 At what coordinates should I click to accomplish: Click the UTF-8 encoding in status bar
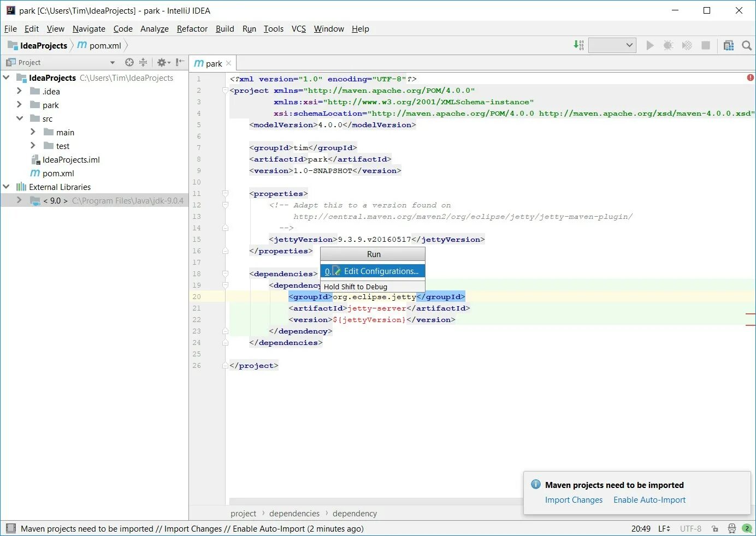pos(690,528)
